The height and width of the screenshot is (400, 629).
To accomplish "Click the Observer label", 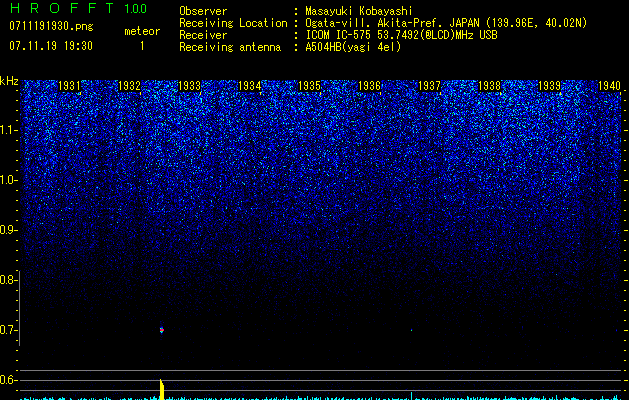I will pyautogui.click(x=203, y=11).
